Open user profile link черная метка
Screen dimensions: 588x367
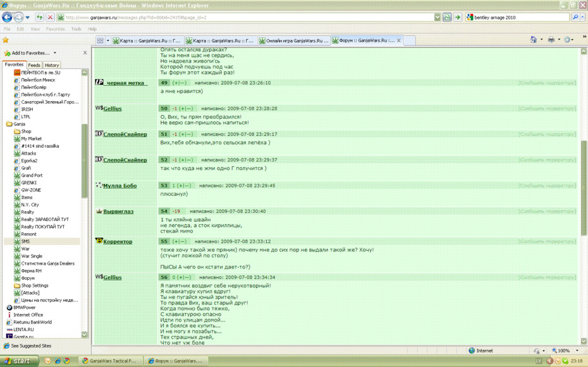pos(125,83)
